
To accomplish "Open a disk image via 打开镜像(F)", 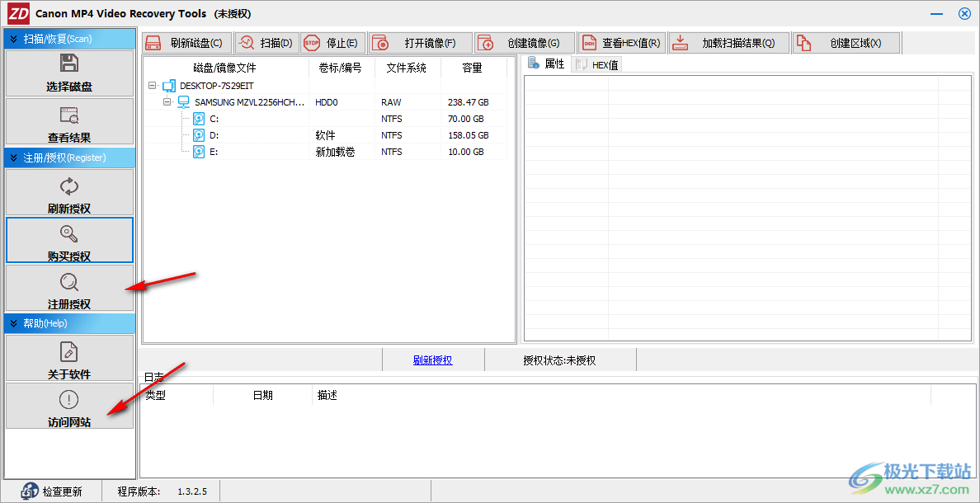I will [420, 43].
